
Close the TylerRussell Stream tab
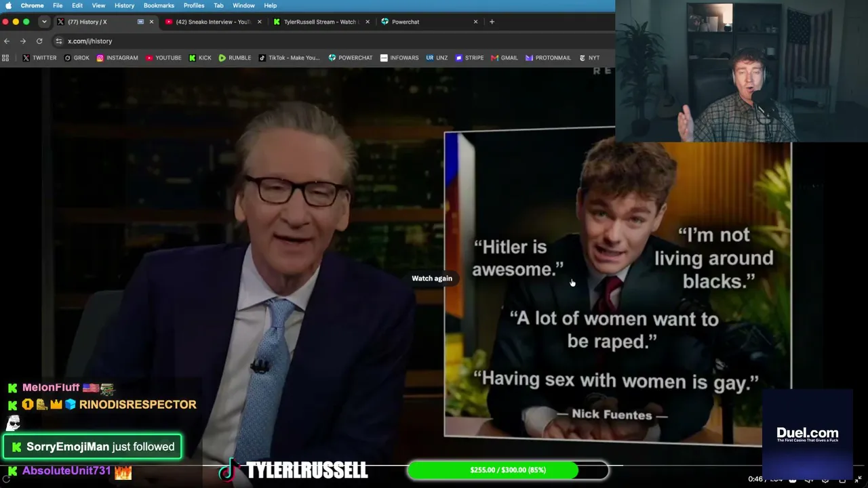(368, 22)
